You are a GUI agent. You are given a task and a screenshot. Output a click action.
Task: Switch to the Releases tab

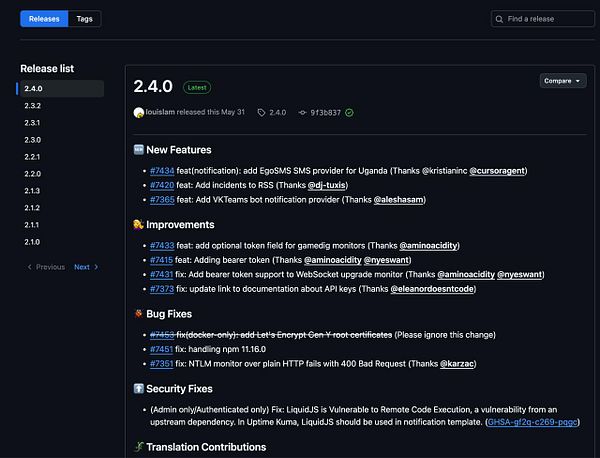click(44, 19)
